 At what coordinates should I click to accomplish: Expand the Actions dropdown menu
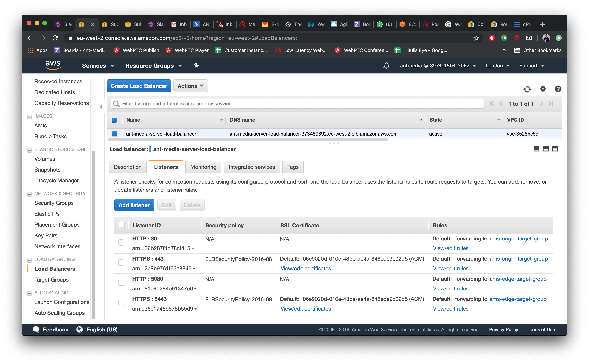coord(191,86)
